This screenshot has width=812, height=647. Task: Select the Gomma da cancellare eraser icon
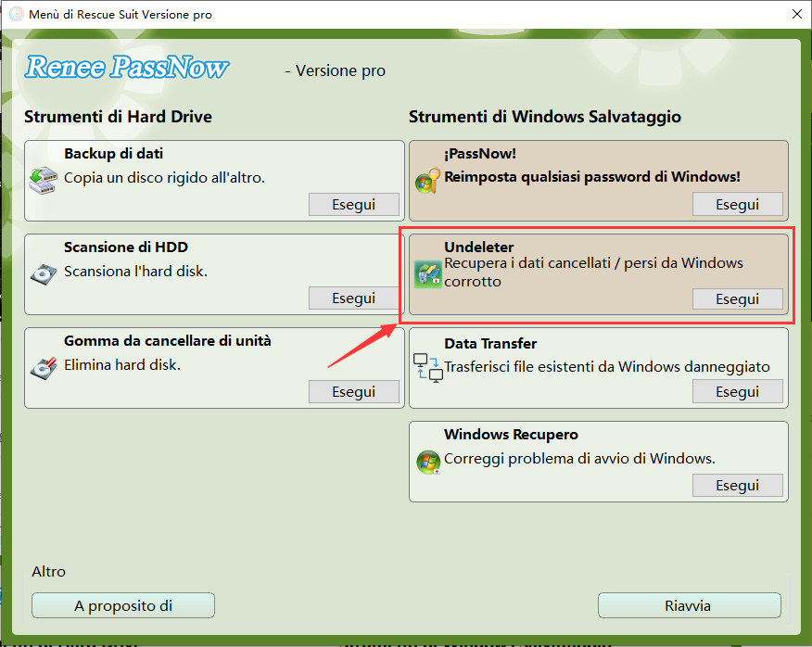[43, 367]
